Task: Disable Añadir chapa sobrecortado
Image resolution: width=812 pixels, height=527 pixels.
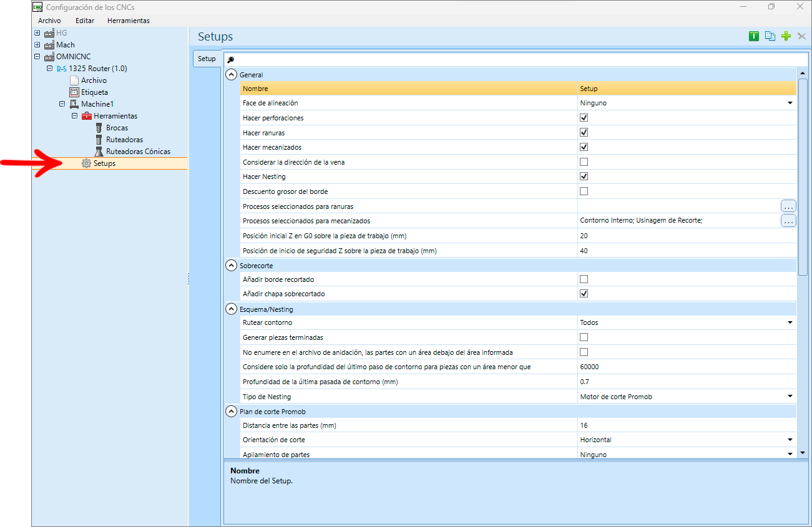Action: point(584,294)
